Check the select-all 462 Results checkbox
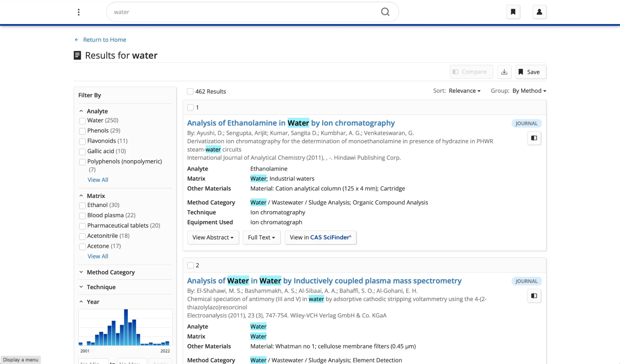 tap(190, 92)
